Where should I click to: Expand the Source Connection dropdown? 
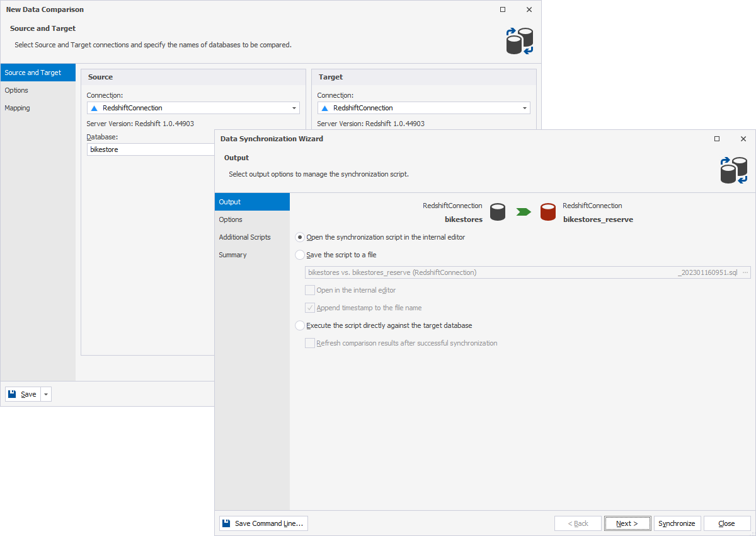294,108
